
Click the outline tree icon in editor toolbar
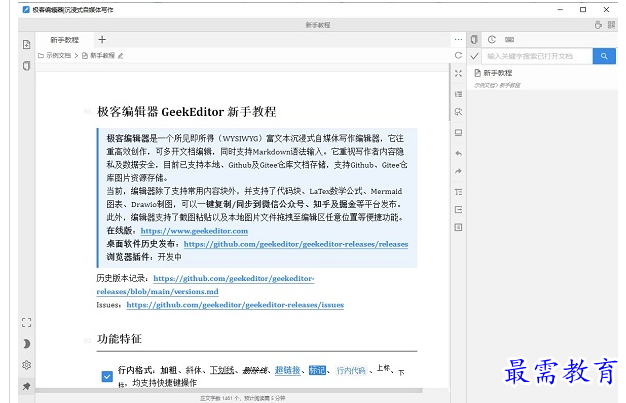point(458,192)
